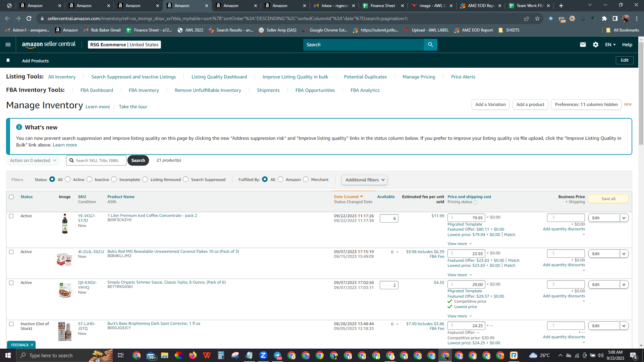The height and width of the screenshot is (362, 644).
Task: Open the messages envelope icon
Action: coord(583,45)
